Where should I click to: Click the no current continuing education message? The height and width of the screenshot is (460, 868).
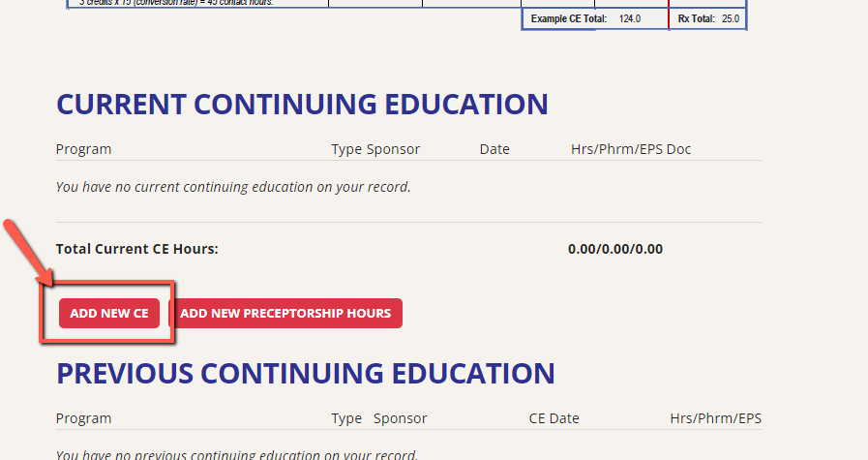(233, 187)
